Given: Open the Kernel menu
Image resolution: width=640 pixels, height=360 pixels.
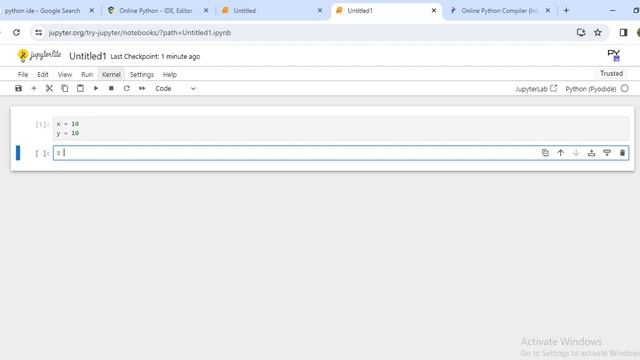Looking at the screenshot, I should pyautogui.click(x=111, y=74).
